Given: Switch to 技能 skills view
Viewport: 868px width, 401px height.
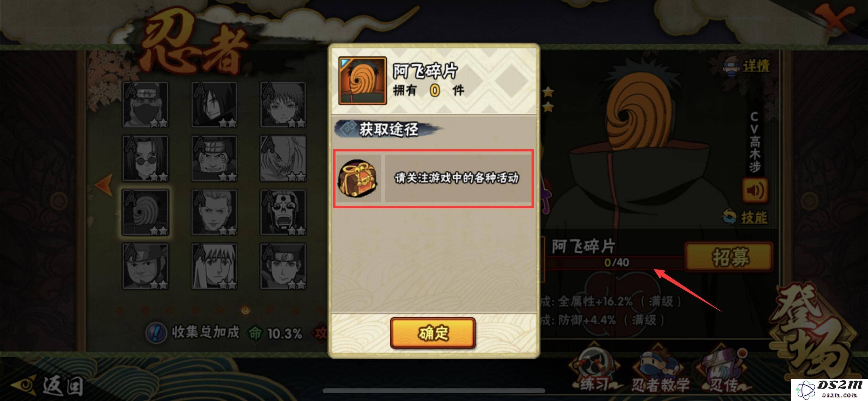Looking at the screenshot, I should tap(745, 217).
